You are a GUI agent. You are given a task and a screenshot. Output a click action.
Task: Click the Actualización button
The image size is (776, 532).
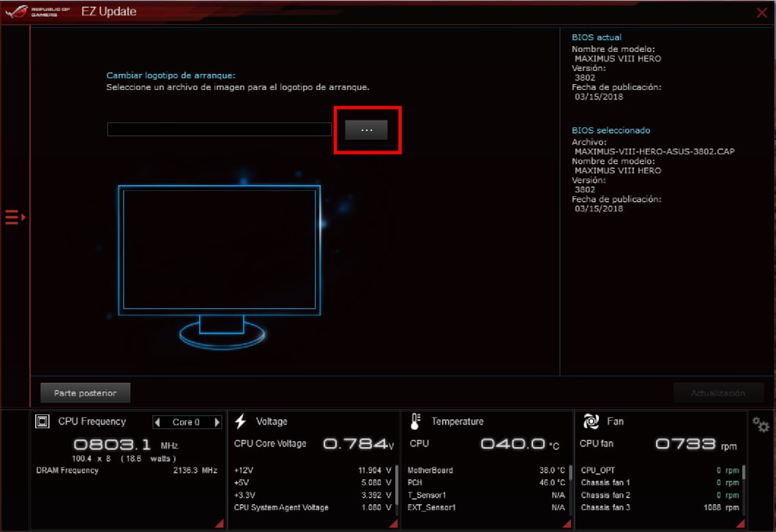point(717,393)
